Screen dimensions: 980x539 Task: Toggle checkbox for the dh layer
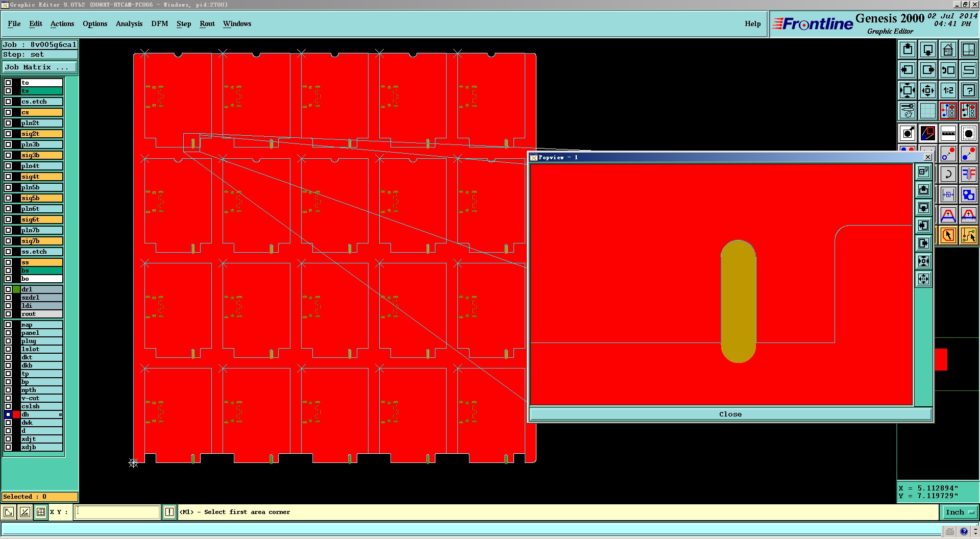[8, 414]
